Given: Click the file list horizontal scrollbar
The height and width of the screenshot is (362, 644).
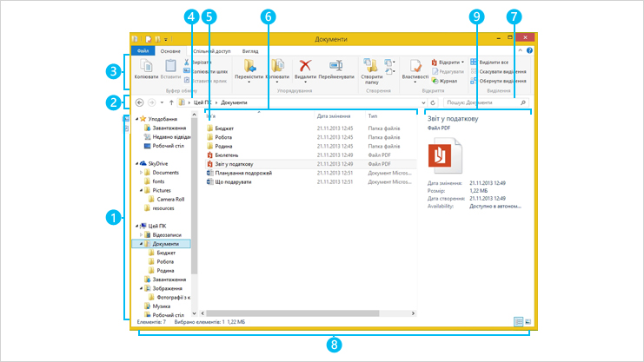Looking at the screenshot, I should pyautogui.click(x=293, y=313).
